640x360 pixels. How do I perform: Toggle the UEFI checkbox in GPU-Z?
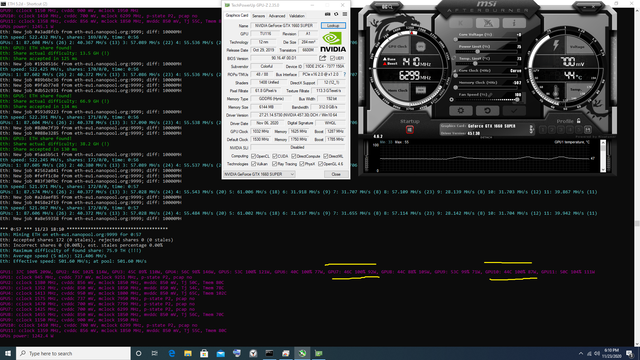click(332, 58)
